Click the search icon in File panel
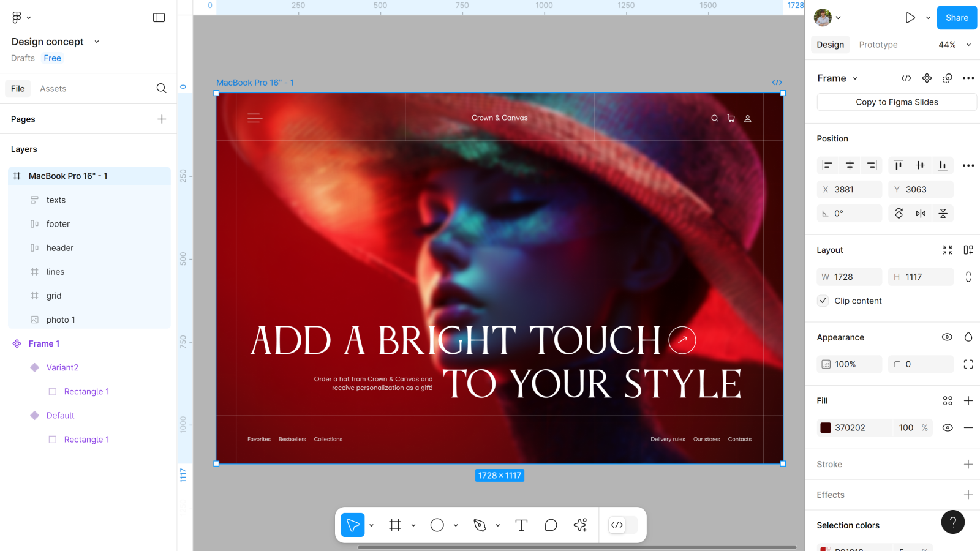This screenshot has width=980, height=551. [x=161, y=89]
